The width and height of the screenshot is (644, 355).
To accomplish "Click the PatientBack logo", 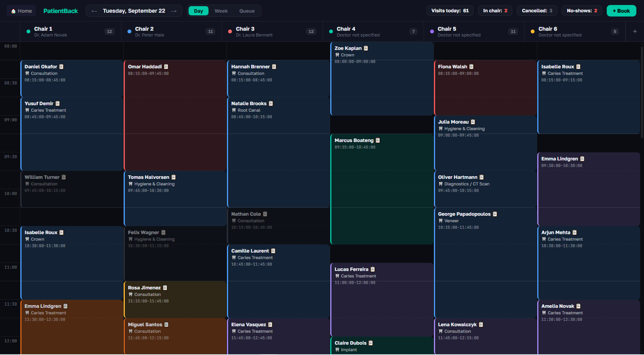I will click(61, 11).
